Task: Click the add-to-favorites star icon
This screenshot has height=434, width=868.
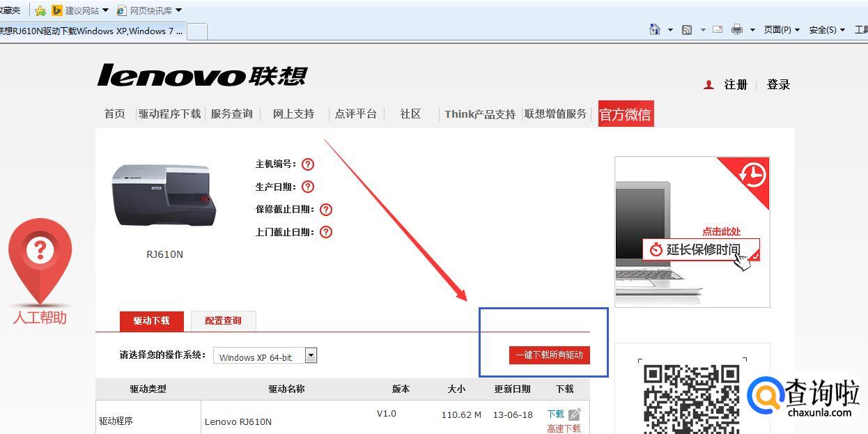Action: click(40, 10)
